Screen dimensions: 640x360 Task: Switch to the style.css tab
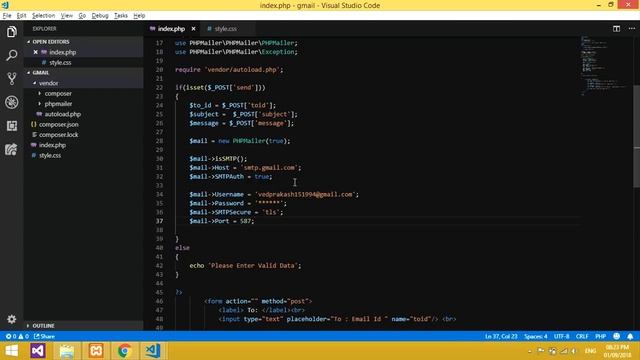point(226,29)
